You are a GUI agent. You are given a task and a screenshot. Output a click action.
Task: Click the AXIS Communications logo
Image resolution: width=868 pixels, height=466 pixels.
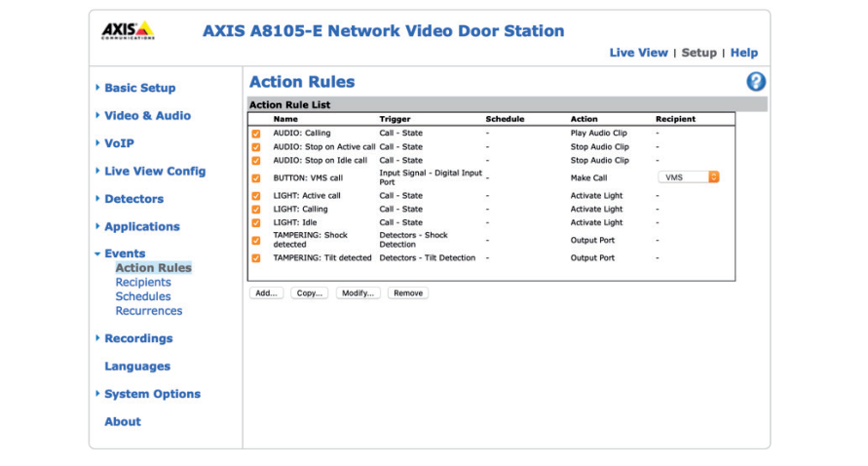tap(128, 30)
